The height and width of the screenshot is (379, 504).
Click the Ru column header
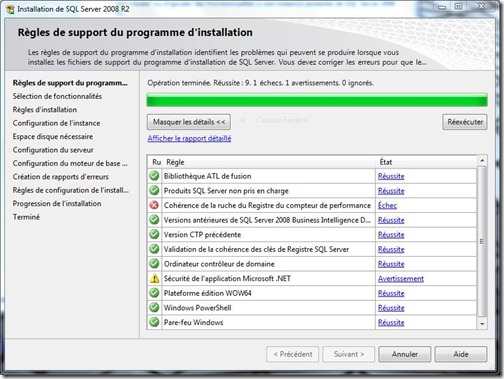click(x=156, y=162)
